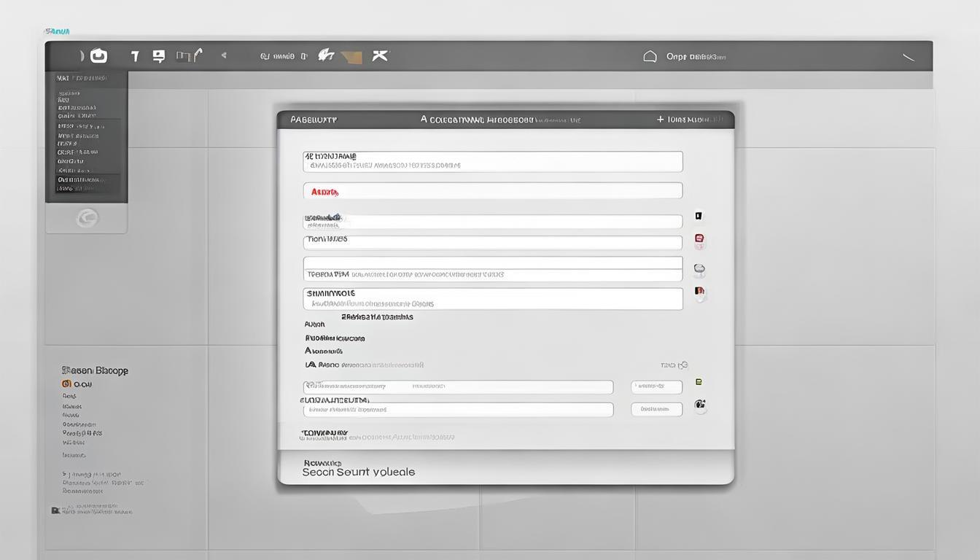The image size is (980, 560).
Task: Click the bottom small button in dialog
Action: point(656,409)
